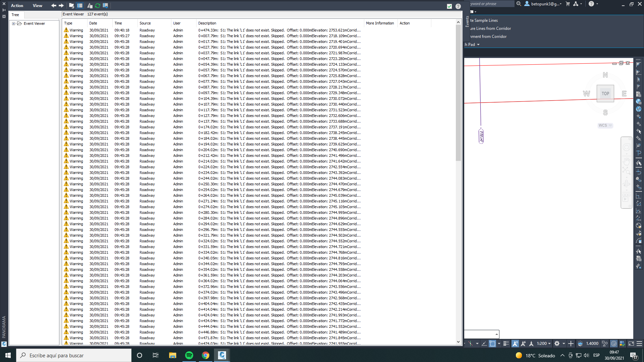
Task: Open the View menu
Action: click(x=38, y=6)
